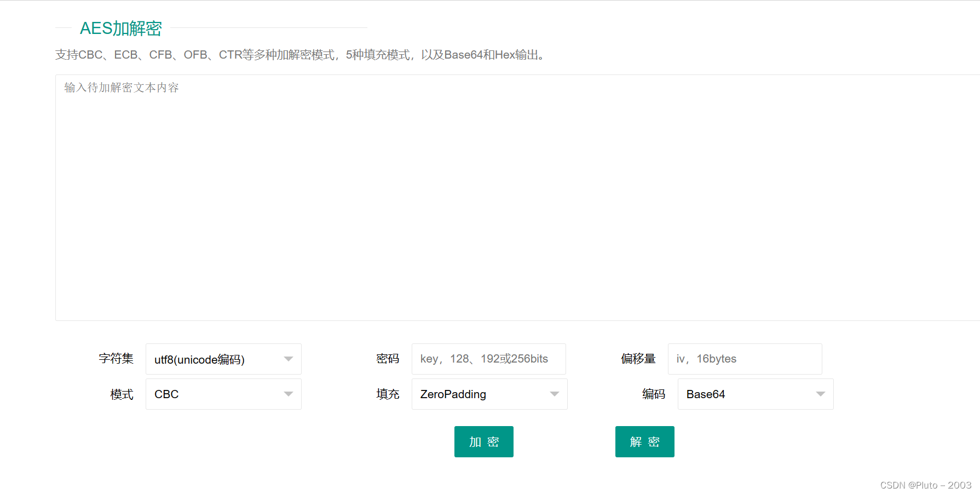Click the AES加解密 page title
This screenshot has height=494, width=980.
click(x=121, y=28)
